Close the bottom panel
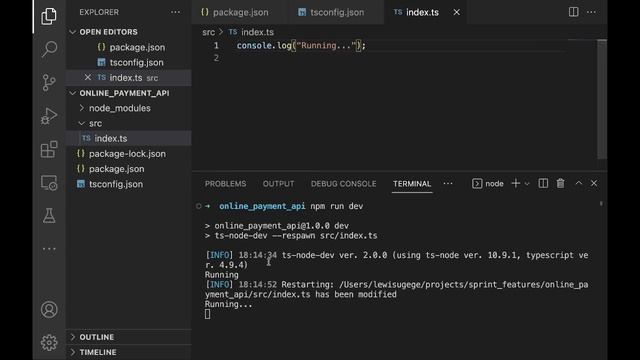 point(594,183)
